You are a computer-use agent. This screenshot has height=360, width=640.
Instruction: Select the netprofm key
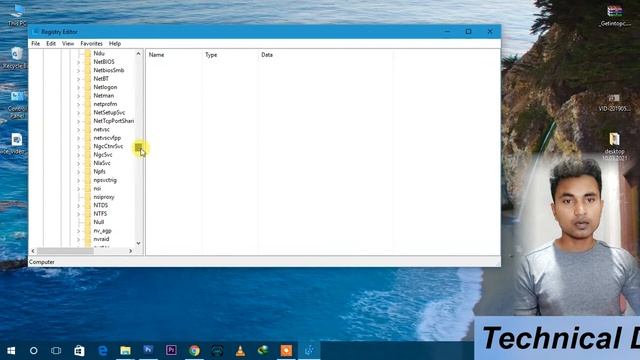[x=105, y=104]
